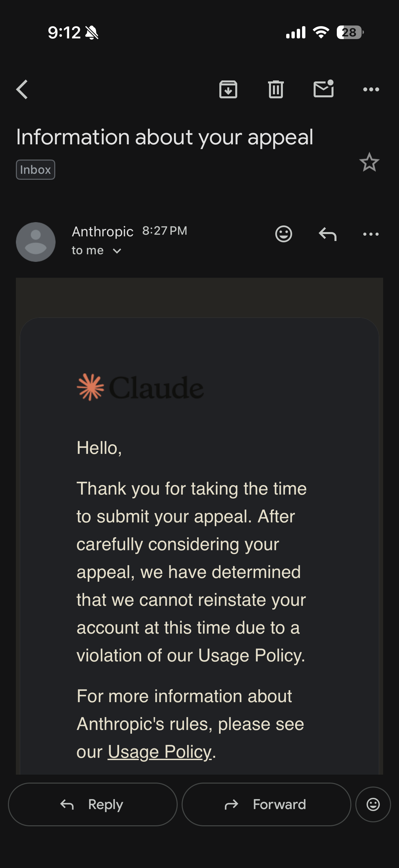Open the Usage Policy link
This screenshot has width=399, height=868.
[x=159, y=751]
